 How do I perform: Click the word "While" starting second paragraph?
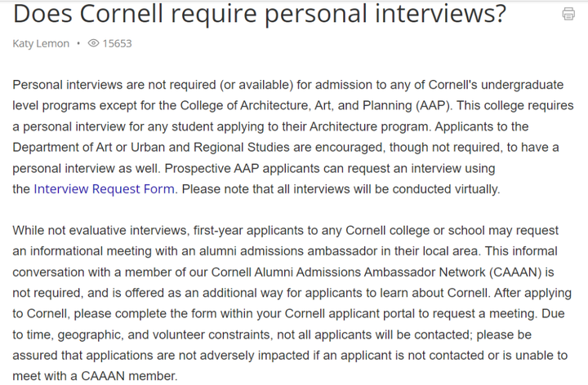coord(29,231)
